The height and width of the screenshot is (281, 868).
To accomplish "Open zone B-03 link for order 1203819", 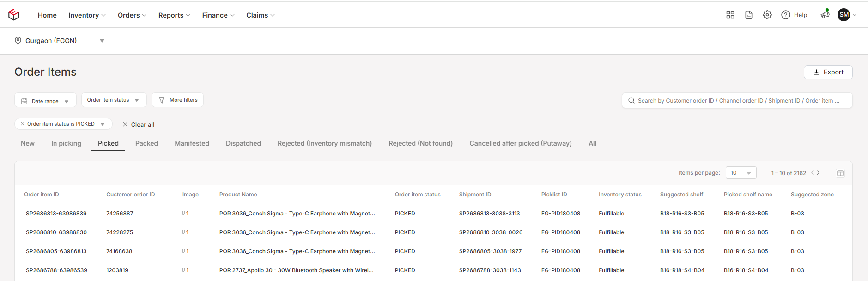I will pyautogui.click(x=797, y=270).
